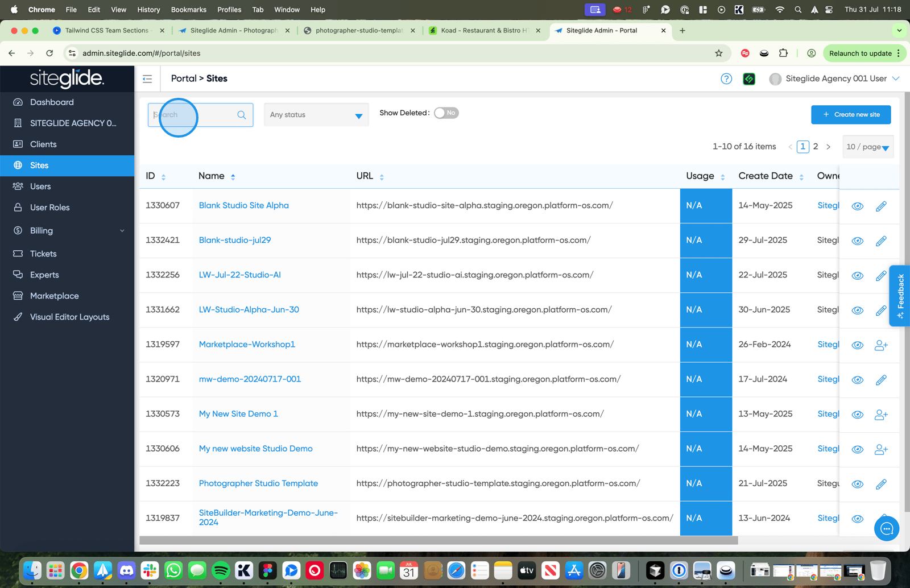Expand the Billing sidebar section

(67, 231)
